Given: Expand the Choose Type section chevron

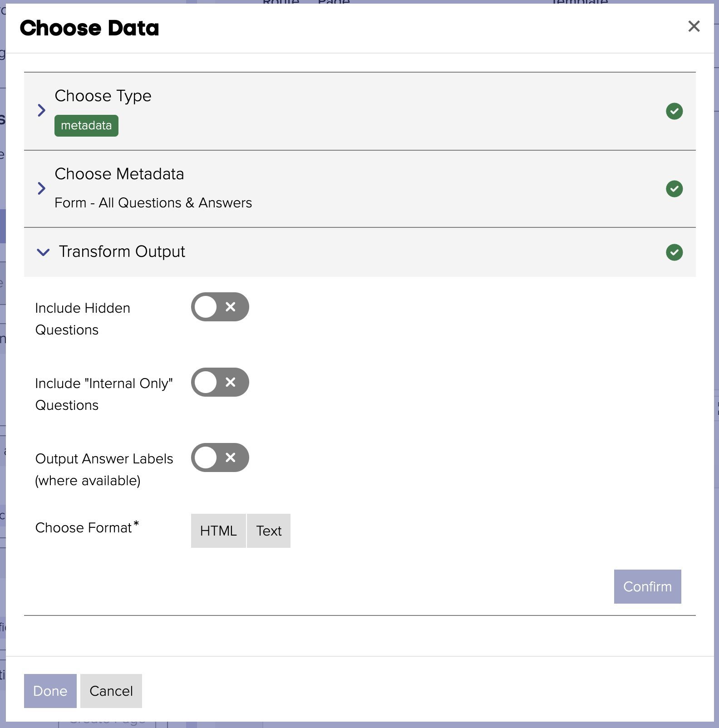Looking at the screenshot, I should pos(42,110).
